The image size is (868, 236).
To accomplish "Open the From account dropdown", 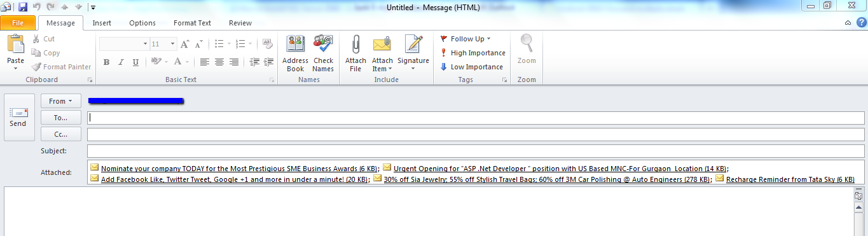I will point(60,101).
